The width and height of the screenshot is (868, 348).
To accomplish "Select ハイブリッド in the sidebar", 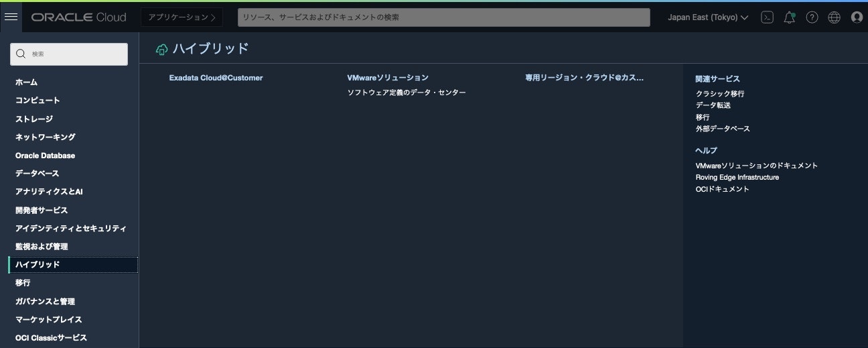I will (x=73, y=265).
